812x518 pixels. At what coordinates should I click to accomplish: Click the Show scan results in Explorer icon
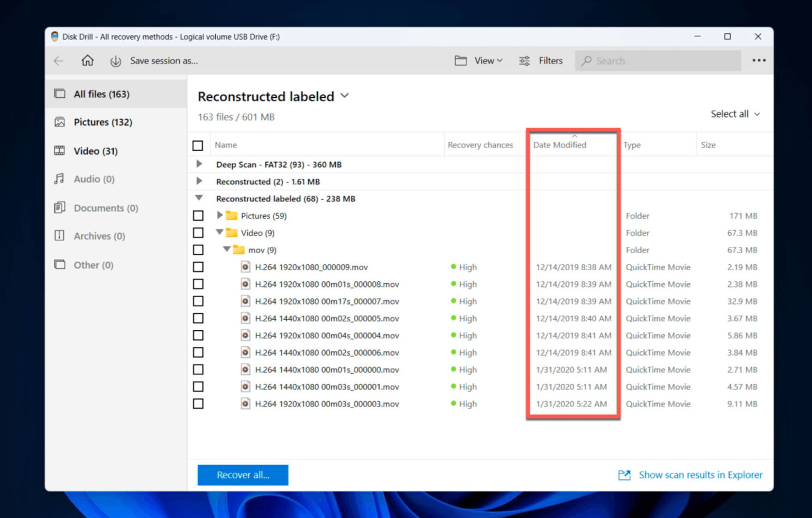624,475
